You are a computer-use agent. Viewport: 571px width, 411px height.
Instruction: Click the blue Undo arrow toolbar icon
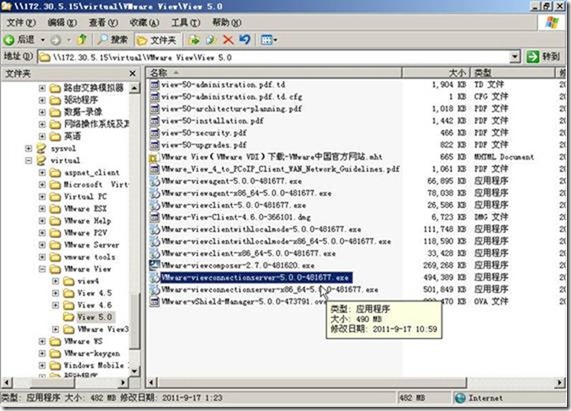(245, 39)
